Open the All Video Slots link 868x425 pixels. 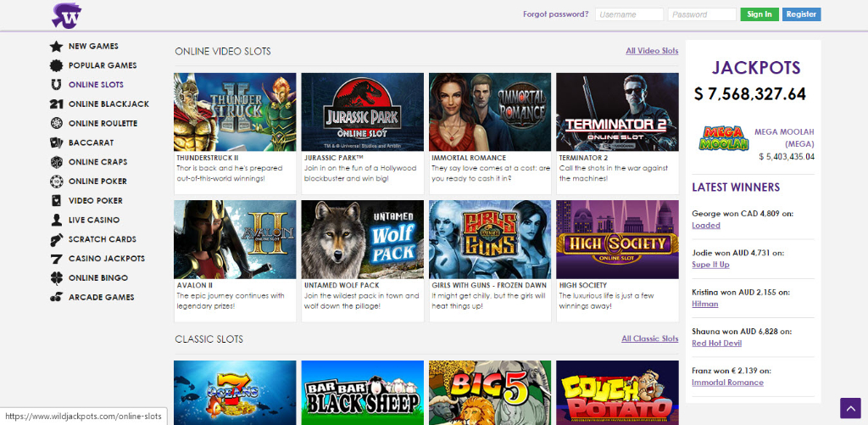click(x=652, y=51)
